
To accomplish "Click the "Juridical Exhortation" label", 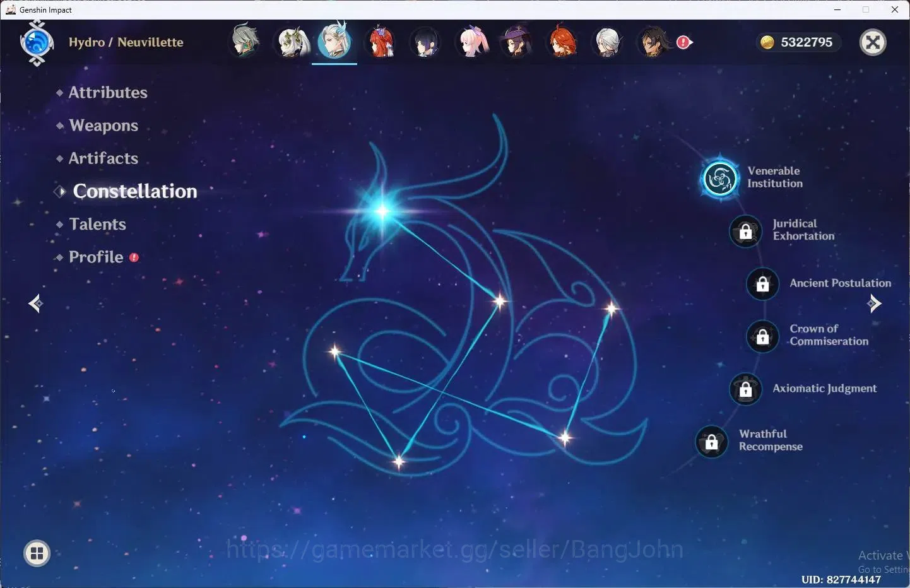I will click(803, 230).
